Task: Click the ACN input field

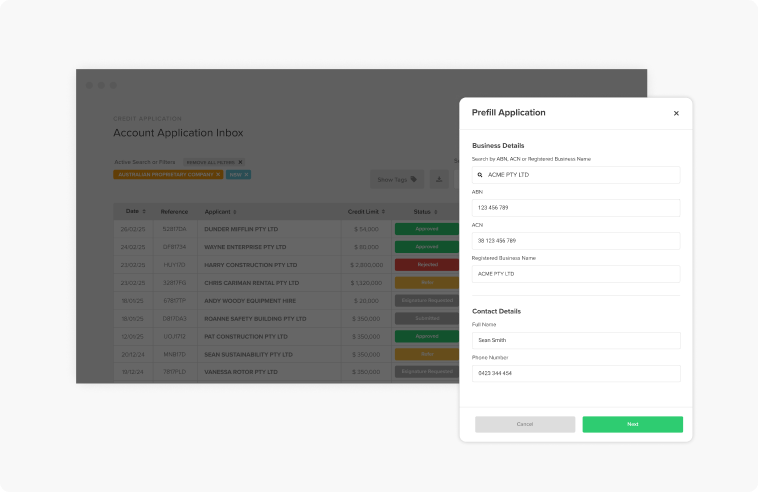Action: 576,241
